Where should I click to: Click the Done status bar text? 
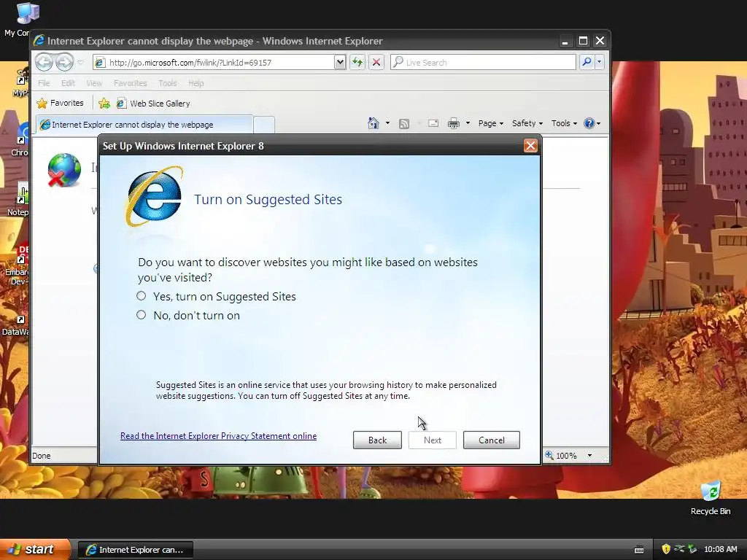coord(42,456)
